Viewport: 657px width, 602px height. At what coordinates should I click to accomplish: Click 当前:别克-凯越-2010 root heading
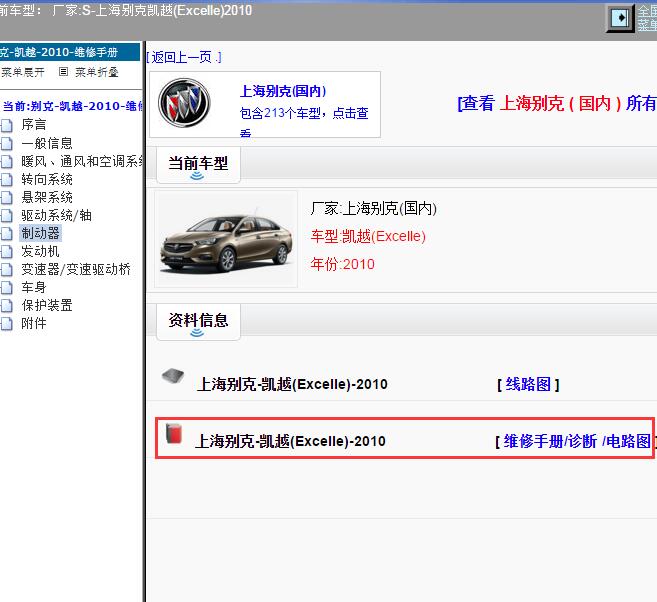(x=72, y=106)
